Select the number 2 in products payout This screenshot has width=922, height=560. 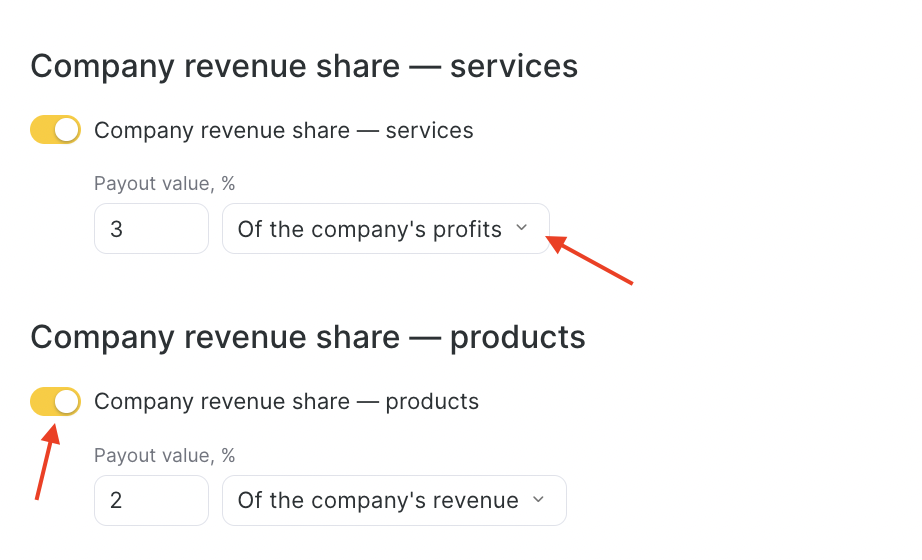[116, 500]
